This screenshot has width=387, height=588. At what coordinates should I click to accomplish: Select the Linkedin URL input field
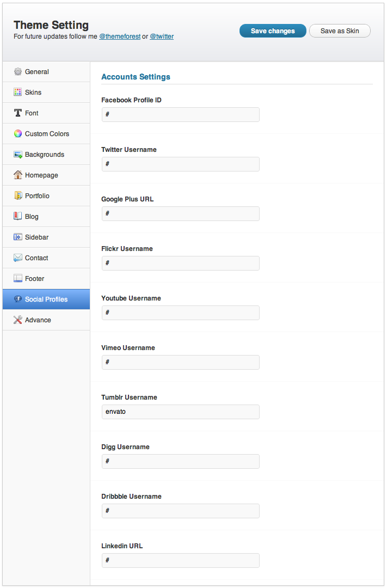tap(180, 560)
